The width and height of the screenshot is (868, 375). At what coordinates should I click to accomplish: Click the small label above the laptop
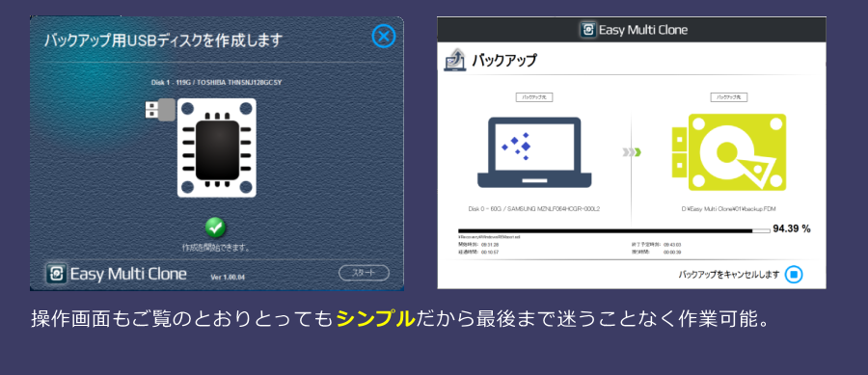click(534, 97)
